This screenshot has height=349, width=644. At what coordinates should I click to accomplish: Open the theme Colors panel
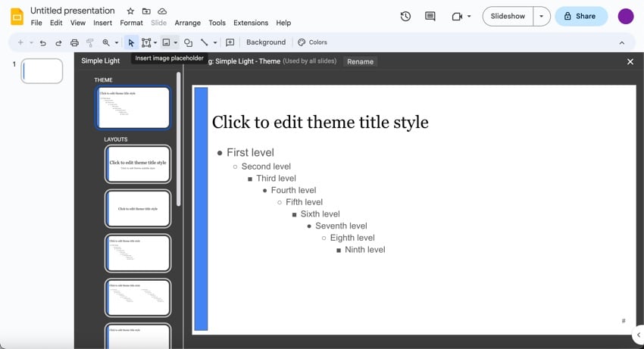coord(312,42)
